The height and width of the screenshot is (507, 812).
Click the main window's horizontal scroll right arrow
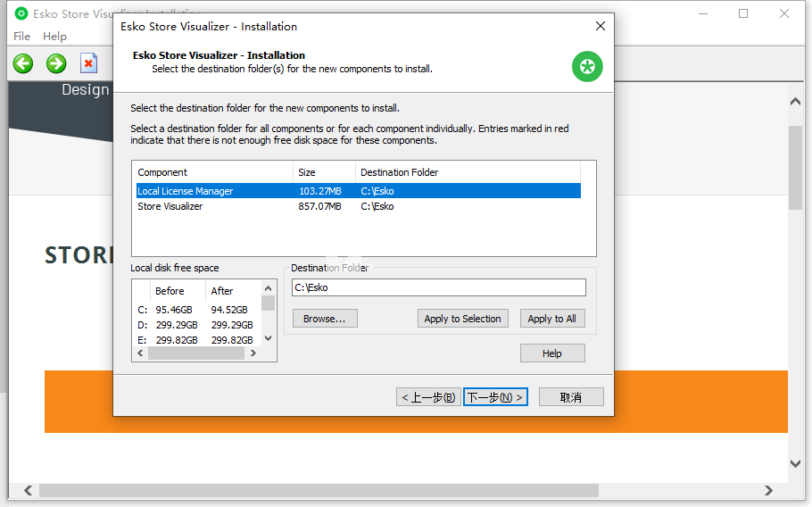[x=768, y=490]
